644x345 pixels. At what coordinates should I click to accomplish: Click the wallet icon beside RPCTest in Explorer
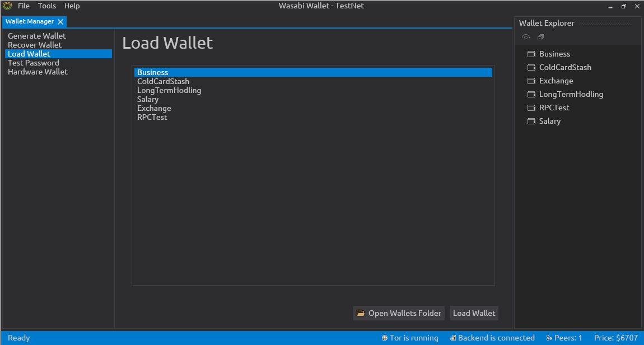click(531, 108)
